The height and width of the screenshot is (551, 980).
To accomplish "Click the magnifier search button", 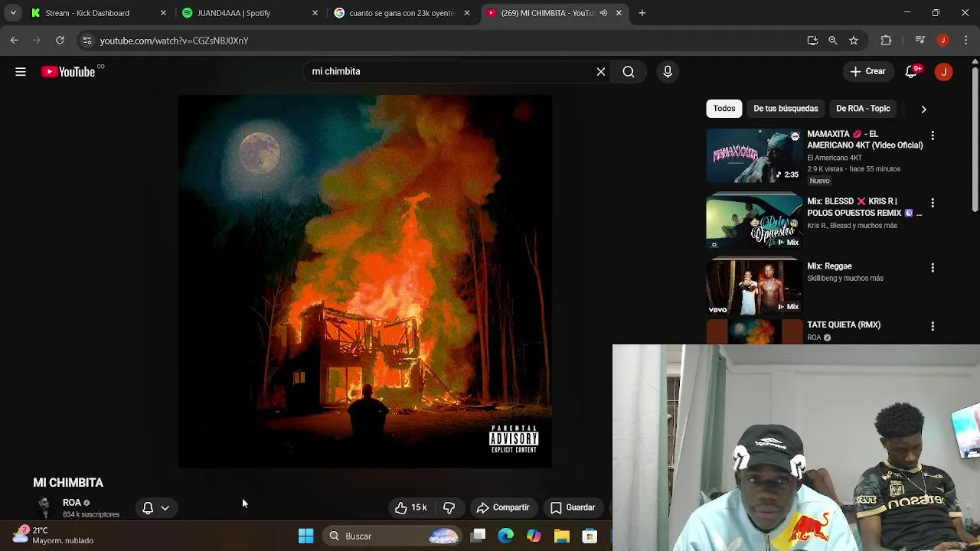I will coord(629,72).
